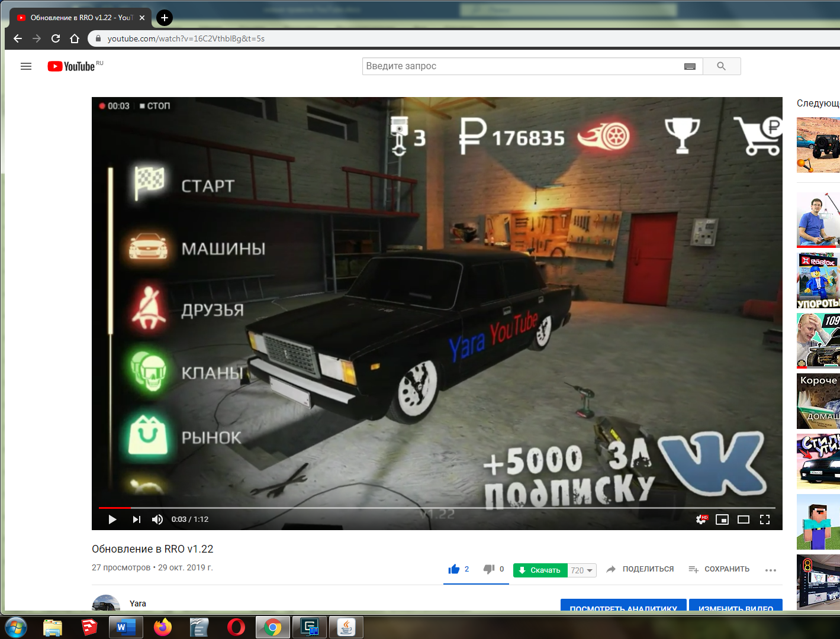Switch to Microsoft Word on taskbar

tap(126, 627)
